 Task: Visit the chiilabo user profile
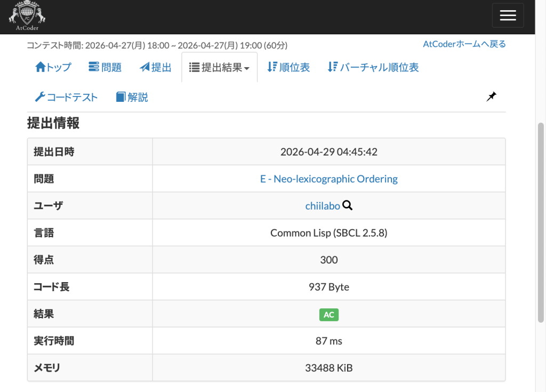pyautogui.click(x=322, y=206)
